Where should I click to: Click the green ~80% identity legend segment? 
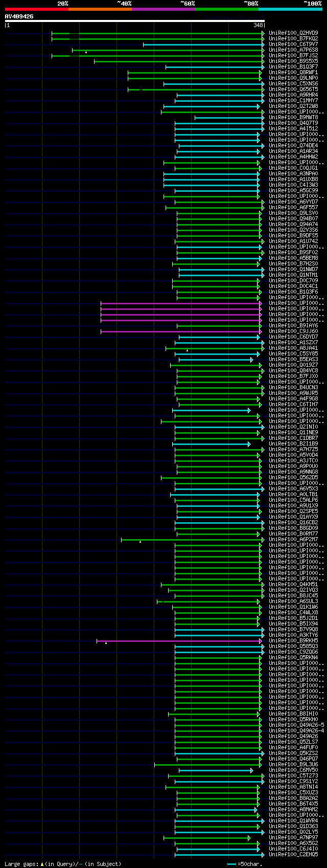[226, 9]
